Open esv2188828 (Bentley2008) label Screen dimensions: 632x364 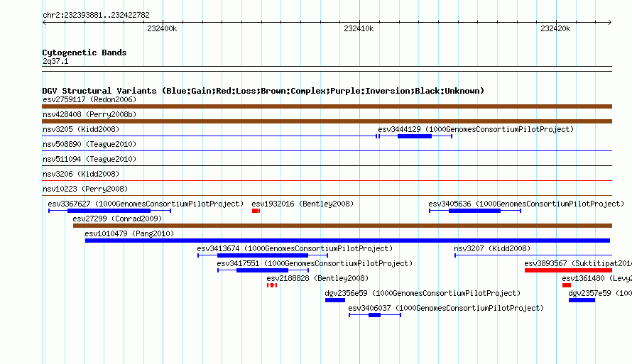coord(317,278)
